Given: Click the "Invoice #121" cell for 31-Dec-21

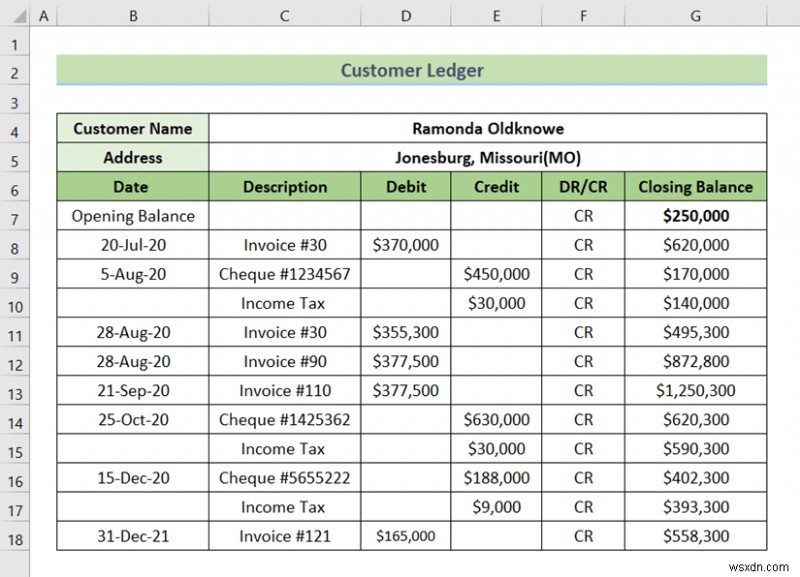Looking at the screenshot, I should 284,536.
